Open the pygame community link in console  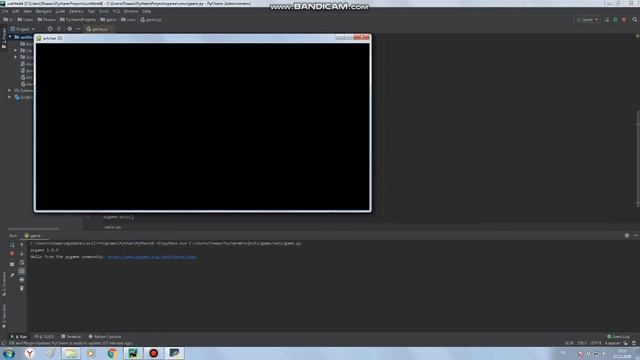[151, 257]
